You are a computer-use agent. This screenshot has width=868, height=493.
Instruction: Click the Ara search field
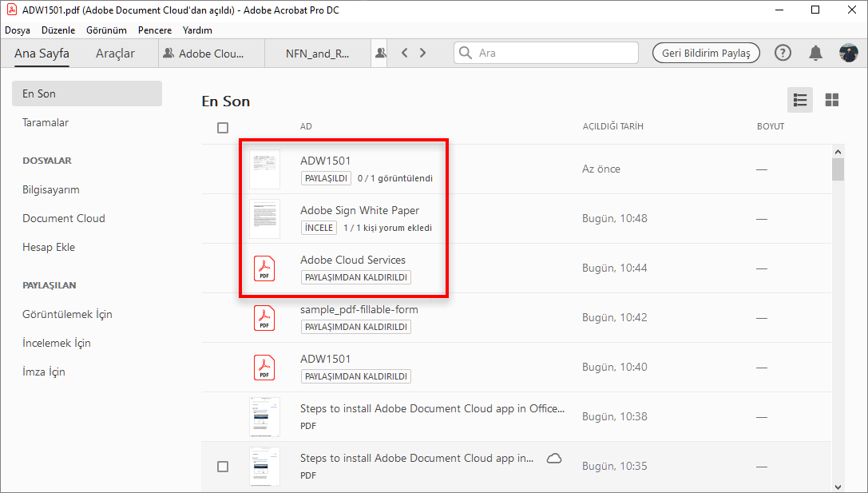546,53
